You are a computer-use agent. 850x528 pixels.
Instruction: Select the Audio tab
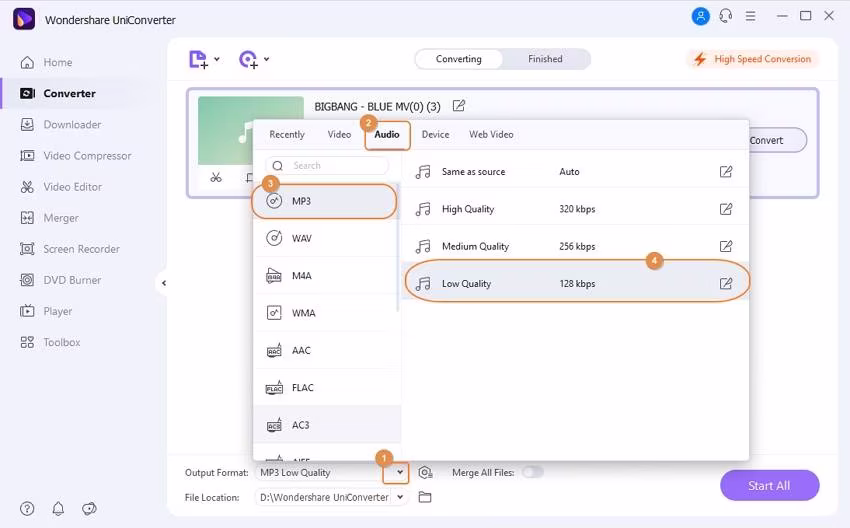pyautogui.click(x=387, y=135)
